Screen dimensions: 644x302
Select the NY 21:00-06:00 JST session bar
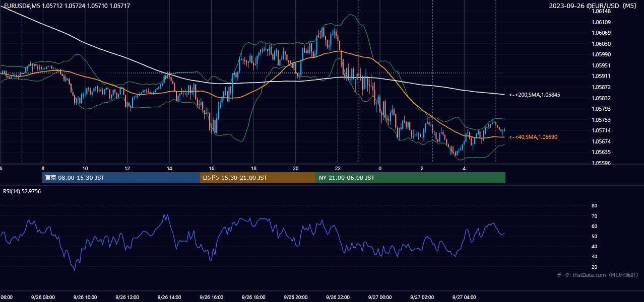[411, 178]
